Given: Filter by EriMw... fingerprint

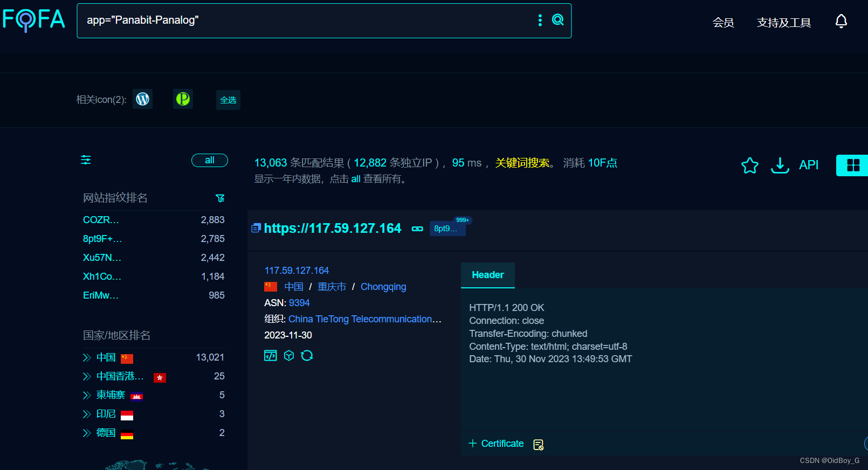Looking at the screenshot, I should 101,295.
